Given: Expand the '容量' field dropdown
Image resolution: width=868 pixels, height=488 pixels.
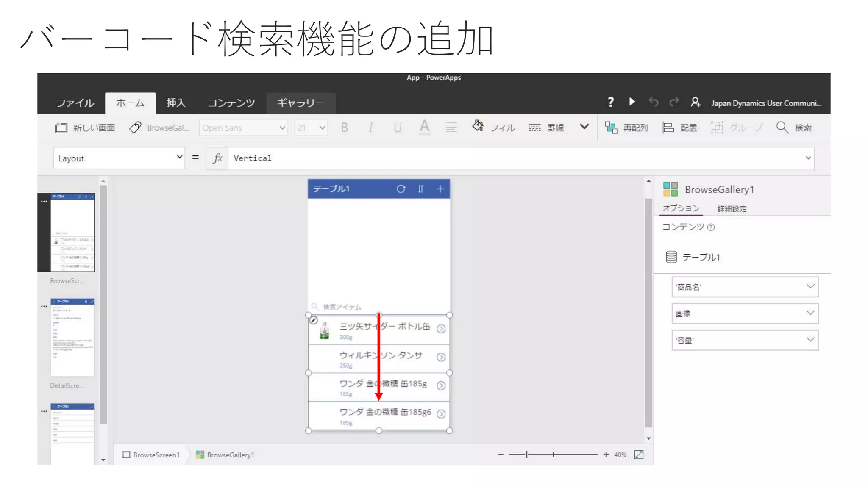Looking at the screenshot, I should click(x=810, y=340).
